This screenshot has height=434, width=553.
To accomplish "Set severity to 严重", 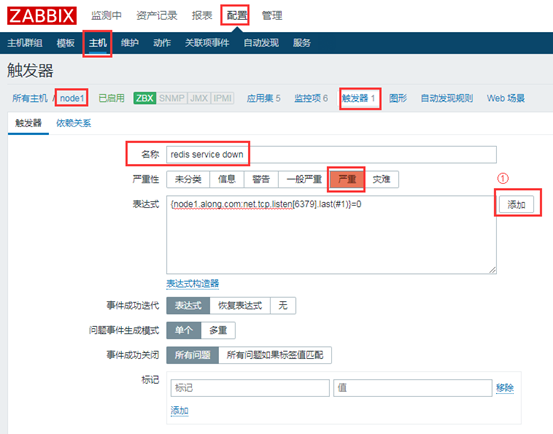I will click(347, 179).
